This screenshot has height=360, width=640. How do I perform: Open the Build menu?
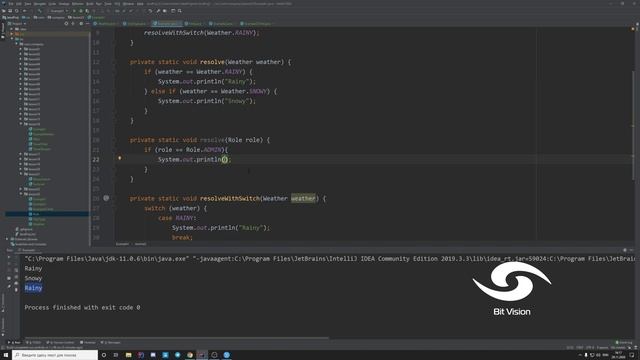tap(90, 4)
